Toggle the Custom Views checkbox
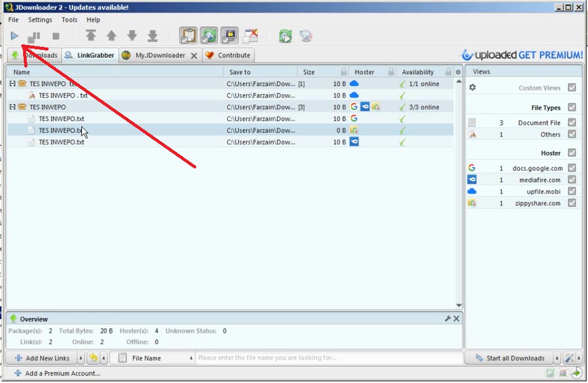 pyautogui.click(x=572, y=88)
